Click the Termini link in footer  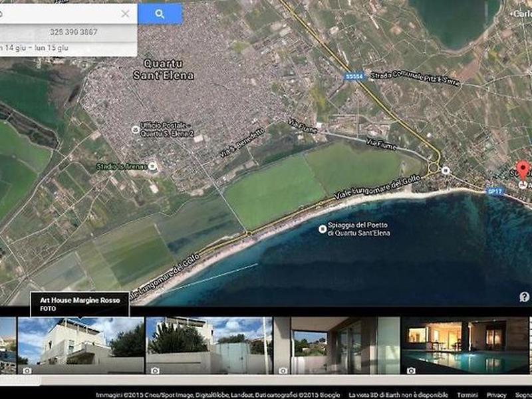(x=467, y=394)
